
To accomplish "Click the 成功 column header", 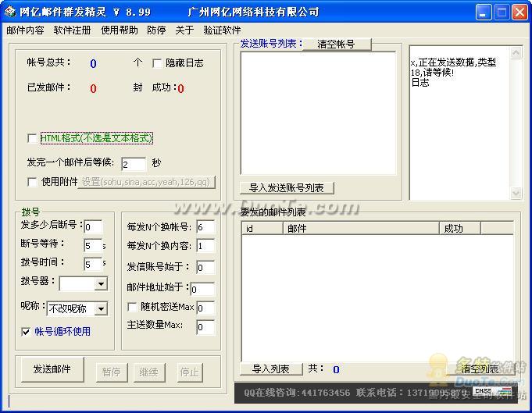I will click(x=459, y=229).
